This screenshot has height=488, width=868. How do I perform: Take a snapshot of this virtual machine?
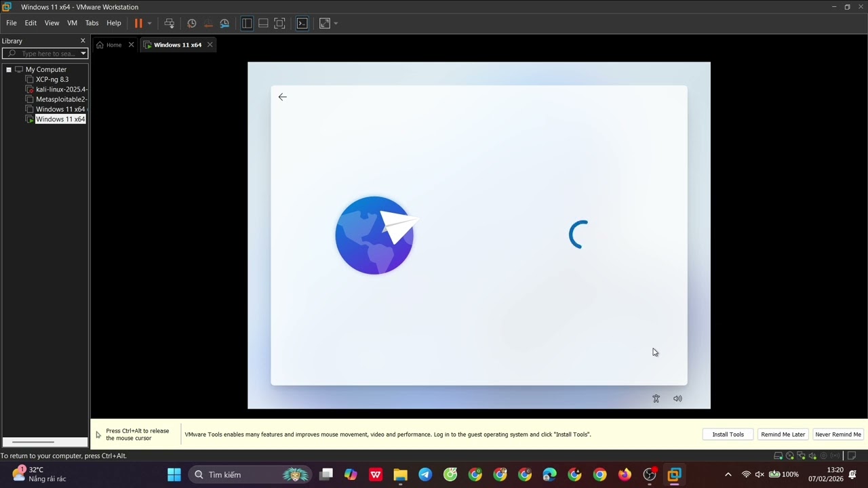click(192, 23)
